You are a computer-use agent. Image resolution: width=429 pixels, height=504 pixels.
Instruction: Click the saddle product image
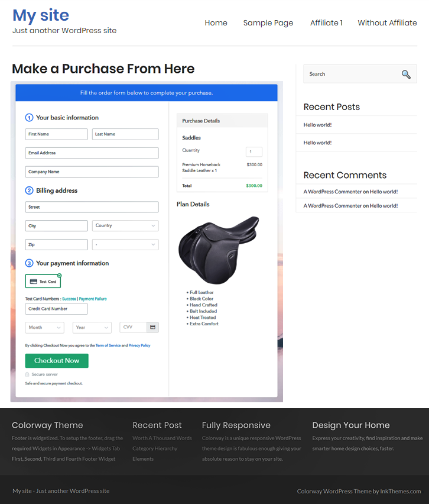coord(219,250)
